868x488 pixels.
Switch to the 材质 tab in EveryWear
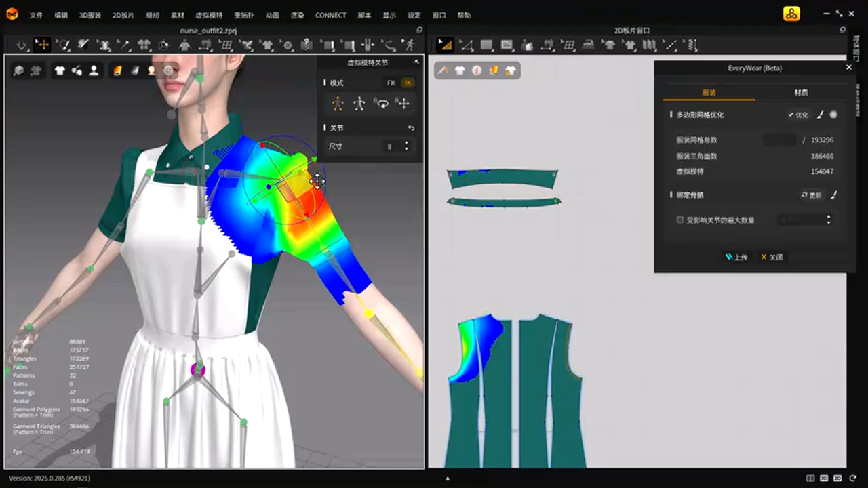pos(801,92)
